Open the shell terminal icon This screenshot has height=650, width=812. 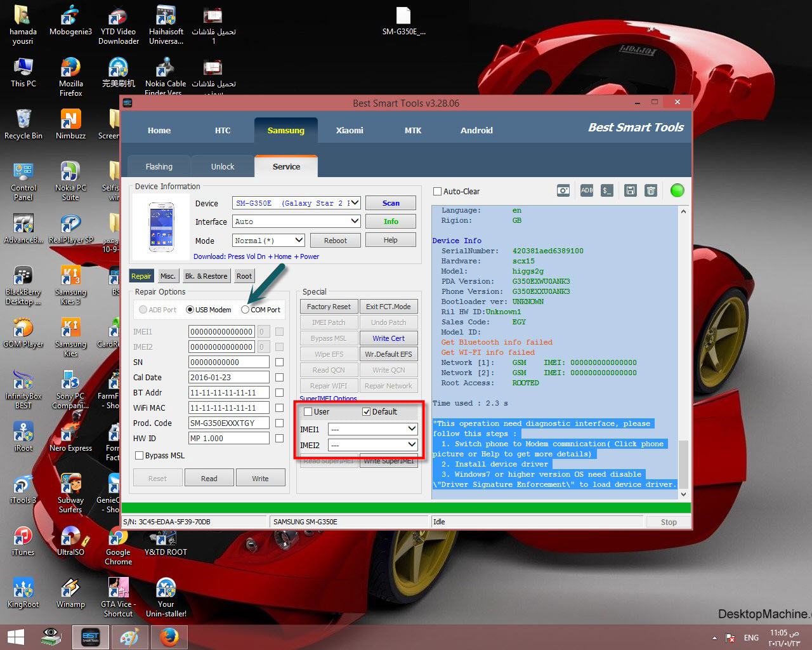(607, 190)
